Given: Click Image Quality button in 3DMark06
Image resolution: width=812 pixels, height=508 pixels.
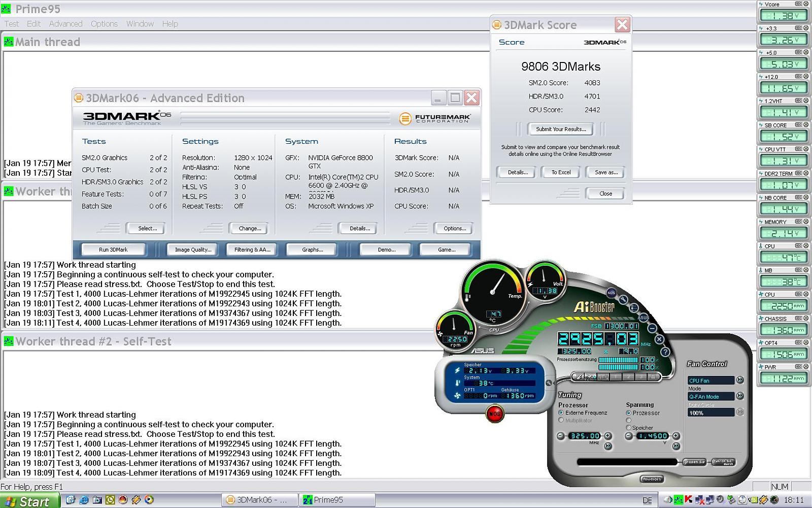Looking at the screenshot, I should pyautogui.click(x=193, y=249).
